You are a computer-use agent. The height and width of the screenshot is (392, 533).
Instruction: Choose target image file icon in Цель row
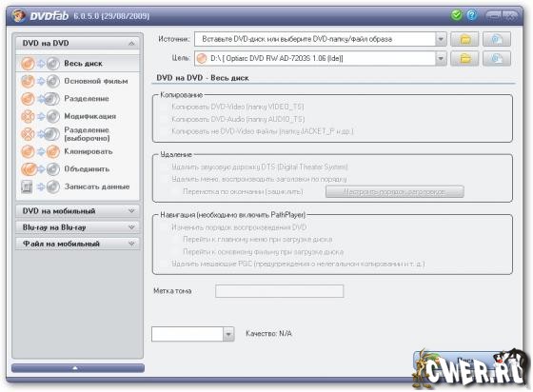(x=497, y=58)
